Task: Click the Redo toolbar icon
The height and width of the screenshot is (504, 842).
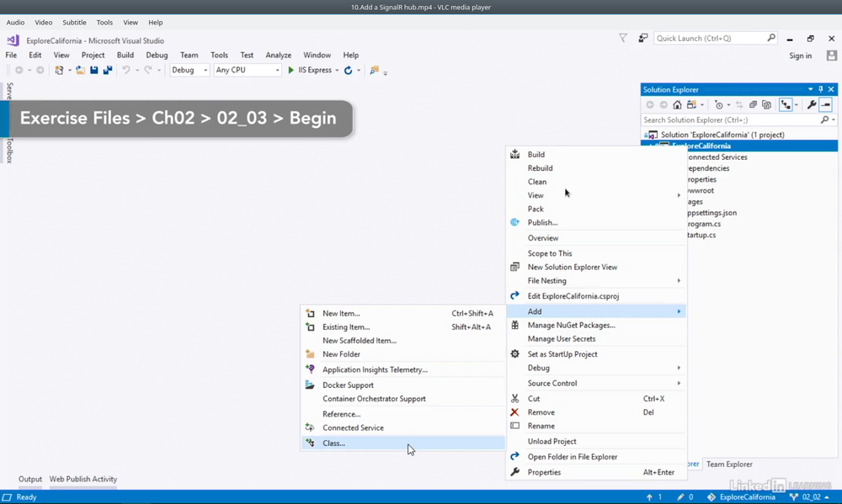Action: click(x=148, y=71)
